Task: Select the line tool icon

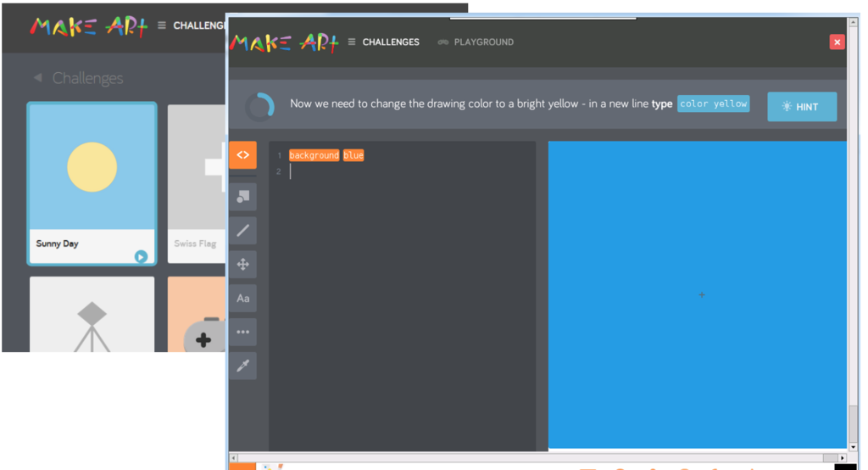Action: coord(243,231)
